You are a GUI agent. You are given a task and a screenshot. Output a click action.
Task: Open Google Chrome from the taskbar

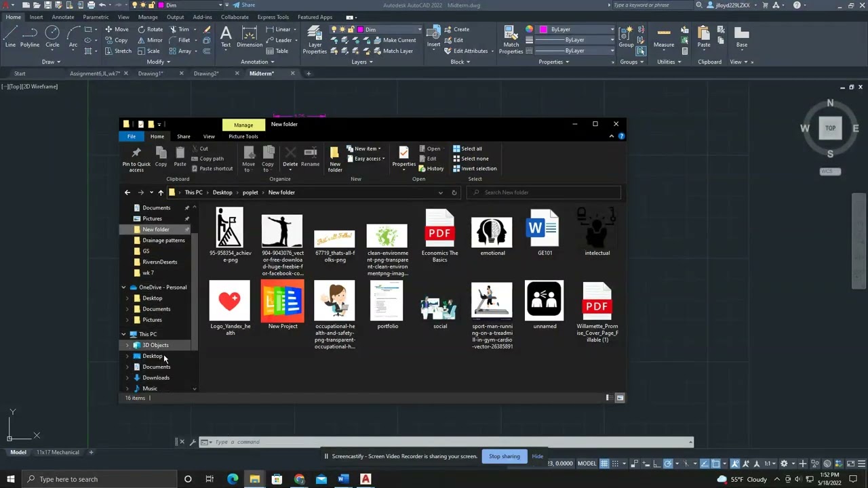click(299, 479)
